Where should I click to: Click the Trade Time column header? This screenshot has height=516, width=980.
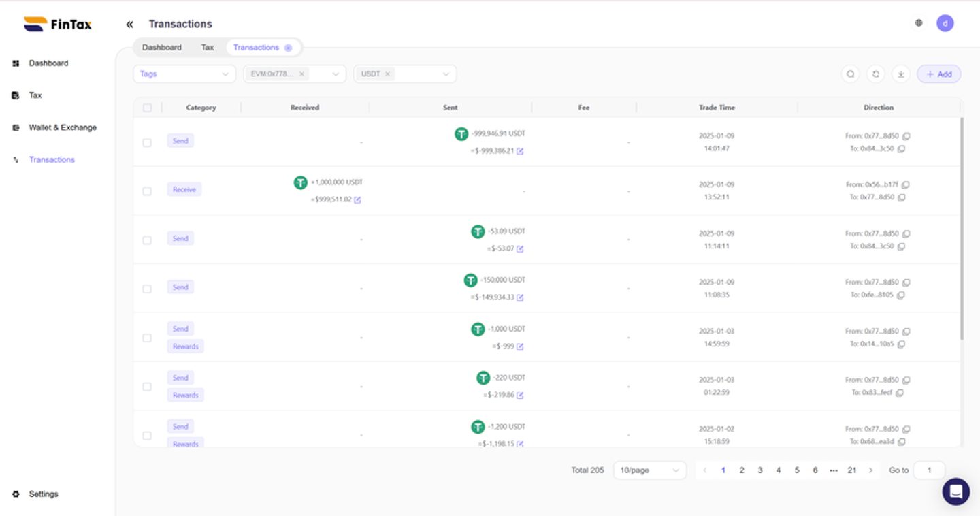click(x=717, y=108)
